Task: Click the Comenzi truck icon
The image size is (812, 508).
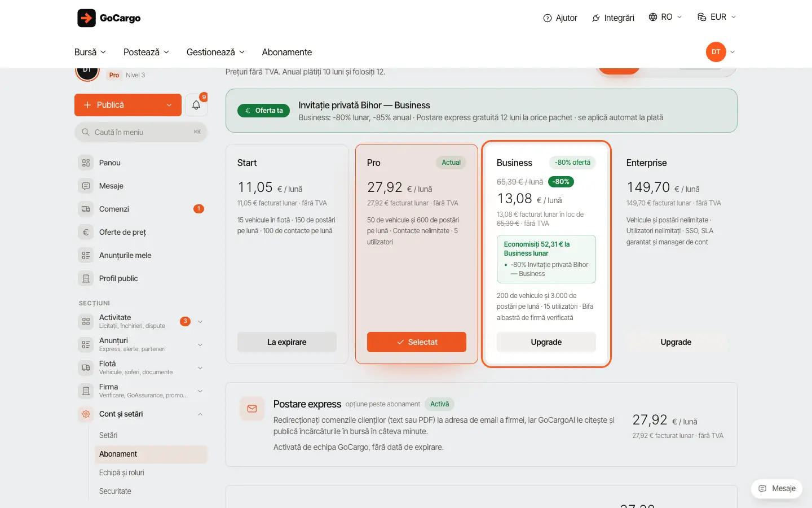Action: [x=86, y=209]
